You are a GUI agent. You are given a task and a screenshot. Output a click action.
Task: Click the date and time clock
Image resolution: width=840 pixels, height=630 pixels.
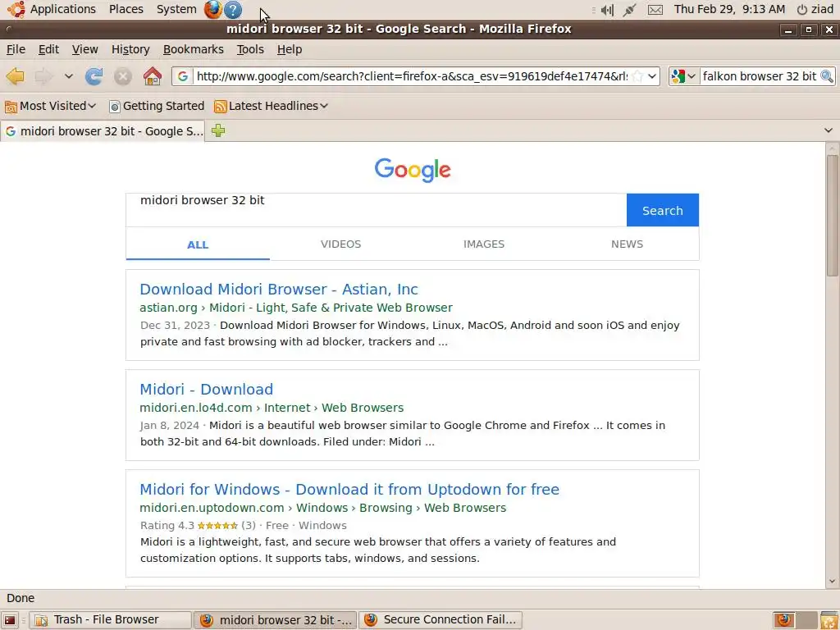pos(729,9)
